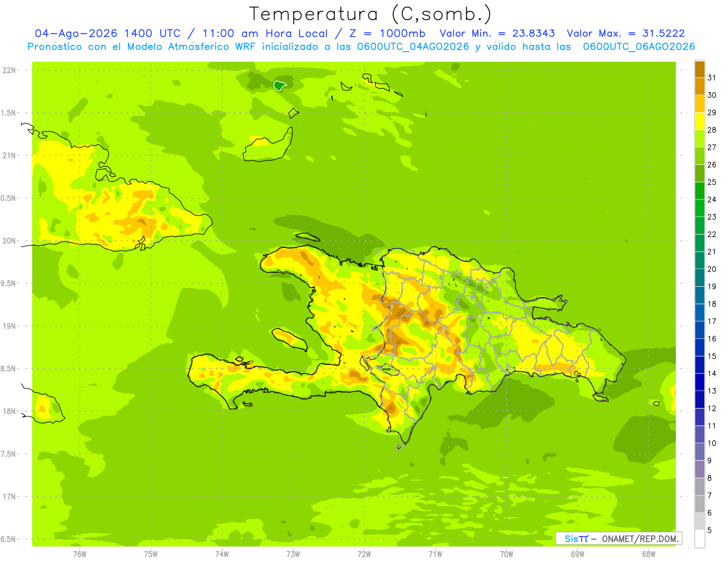Click legend value "20"

click(712, 269)
